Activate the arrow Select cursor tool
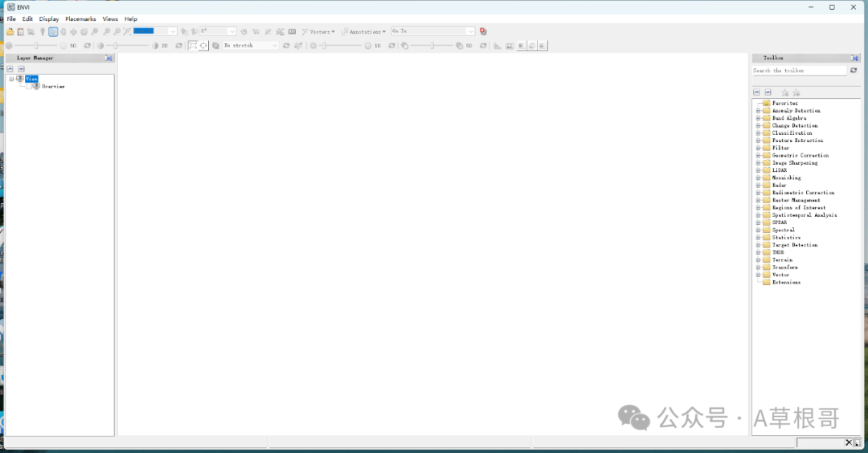The image size is (868, 453). click(53, 32)
